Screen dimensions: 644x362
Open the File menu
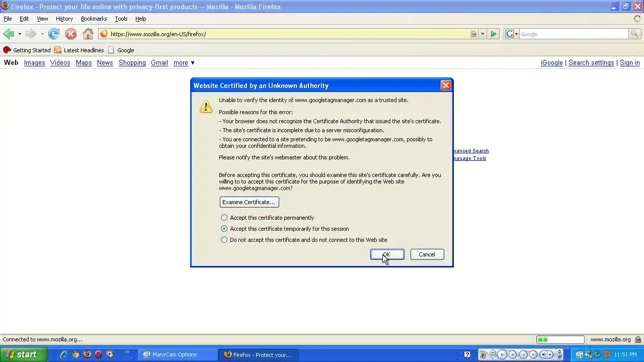pyautogui.click(x=8, y=19)
